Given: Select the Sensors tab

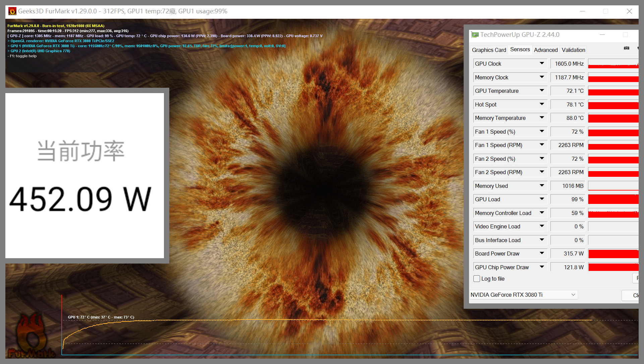Looking at the screenshot, I should [520, 50].
